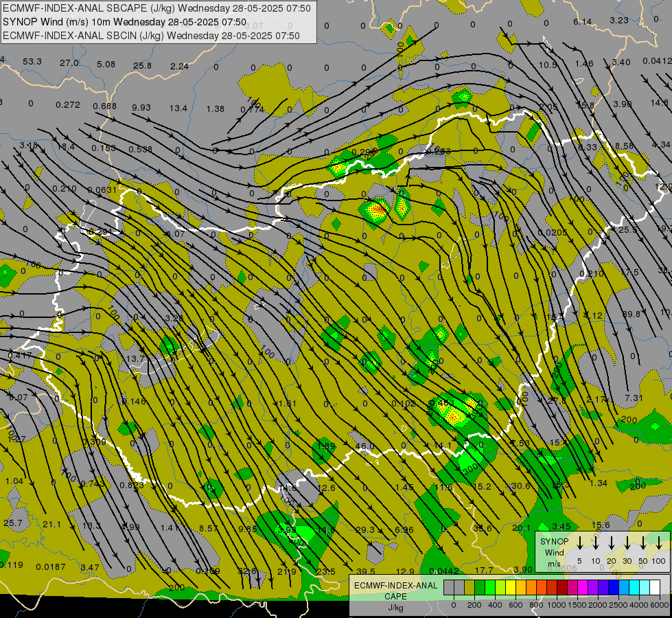The width and height of the screenshot is (672, 618).
Task: Click the 2.24 value on the map
Action: [179, 67]
